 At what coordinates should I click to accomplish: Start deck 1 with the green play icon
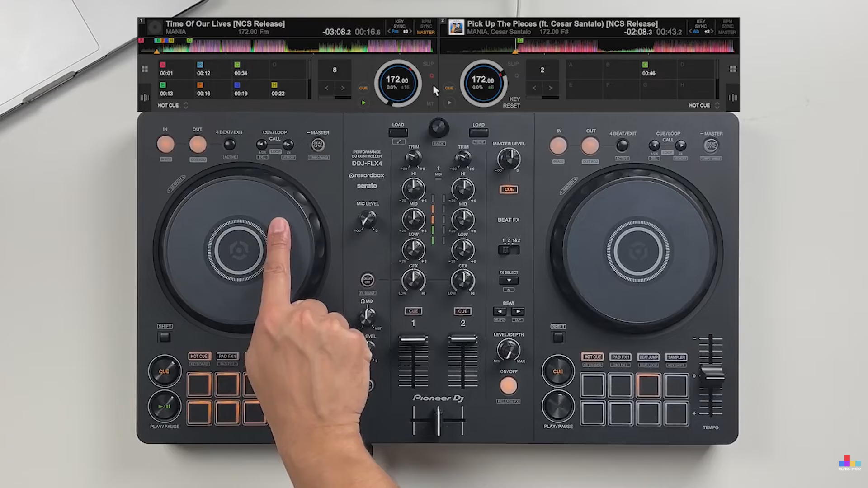pyautogui.click(x=363, y=103)
